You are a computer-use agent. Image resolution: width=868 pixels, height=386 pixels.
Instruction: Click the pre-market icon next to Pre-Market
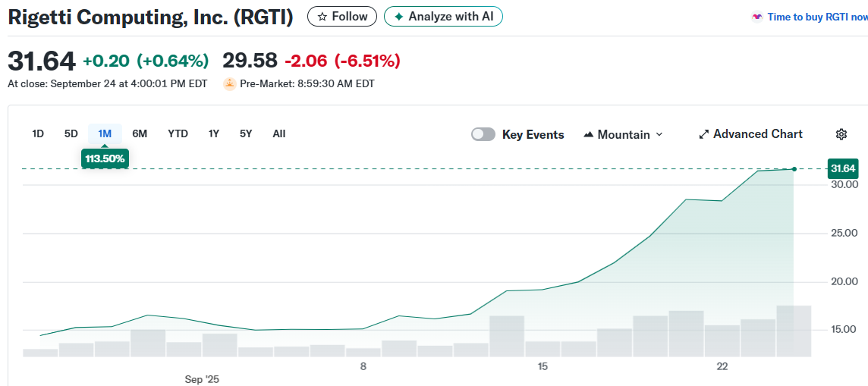230,84
